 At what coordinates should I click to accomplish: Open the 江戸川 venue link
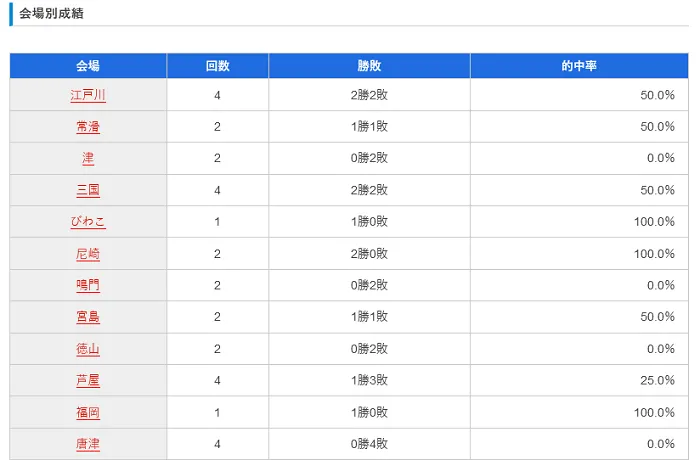point(88,95)
